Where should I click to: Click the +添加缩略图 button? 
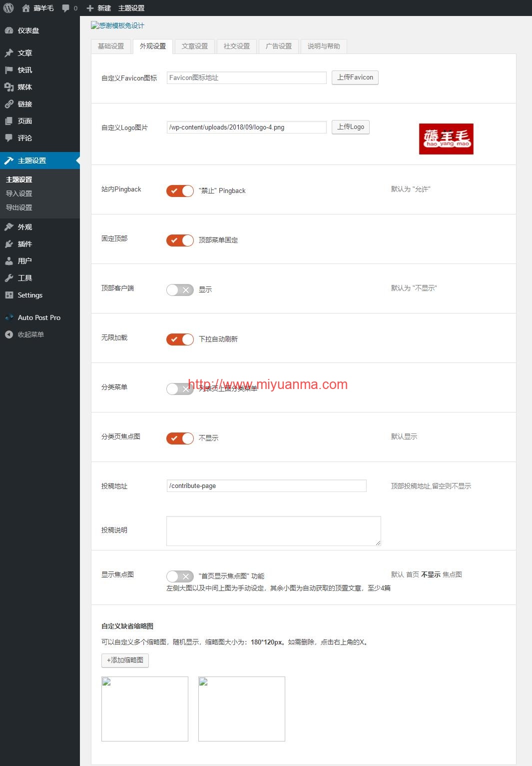[125, 660]
